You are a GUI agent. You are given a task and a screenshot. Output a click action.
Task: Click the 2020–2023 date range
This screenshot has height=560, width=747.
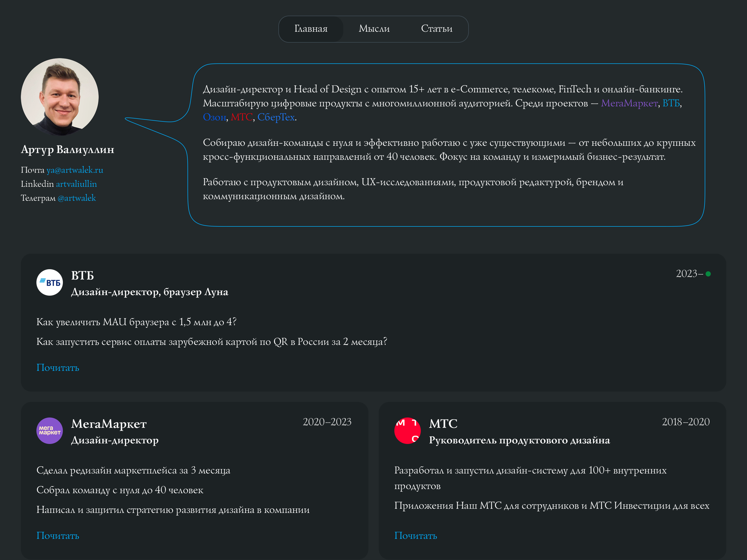pos(327,422)
